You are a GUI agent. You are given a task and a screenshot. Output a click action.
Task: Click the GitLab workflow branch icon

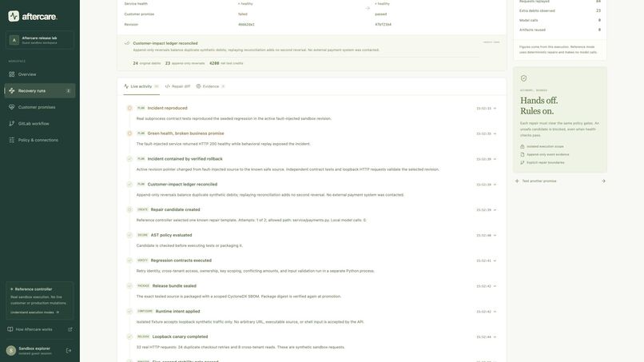tap(11, 124)
